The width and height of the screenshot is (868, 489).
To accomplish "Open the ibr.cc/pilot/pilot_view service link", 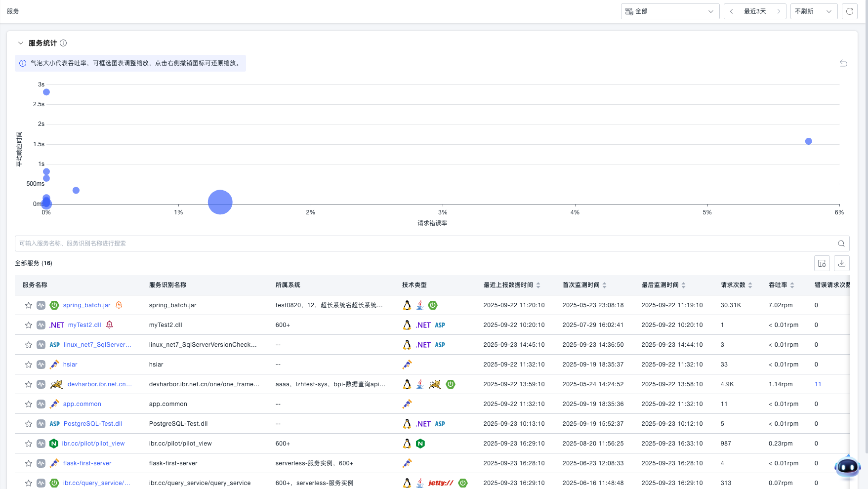I will pos(93,444).
